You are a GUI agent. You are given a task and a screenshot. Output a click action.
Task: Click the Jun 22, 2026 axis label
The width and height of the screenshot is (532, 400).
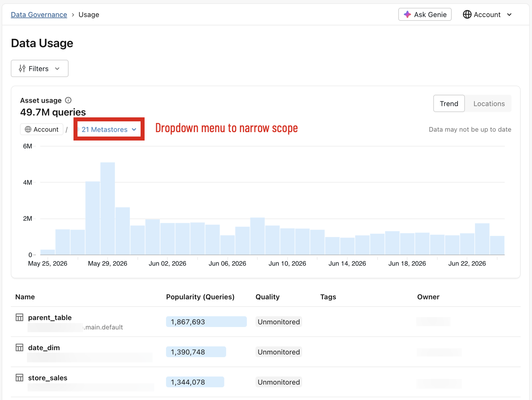tap(467, 263)
